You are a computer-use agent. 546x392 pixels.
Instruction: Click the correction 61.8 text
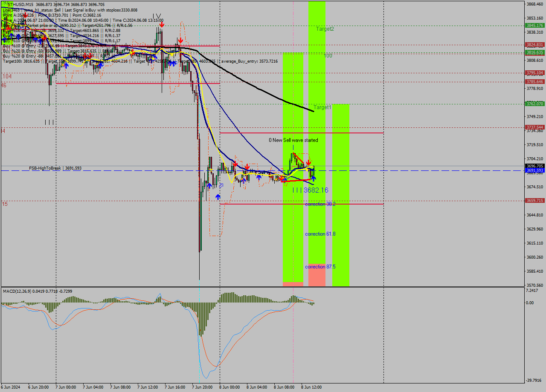320,234
